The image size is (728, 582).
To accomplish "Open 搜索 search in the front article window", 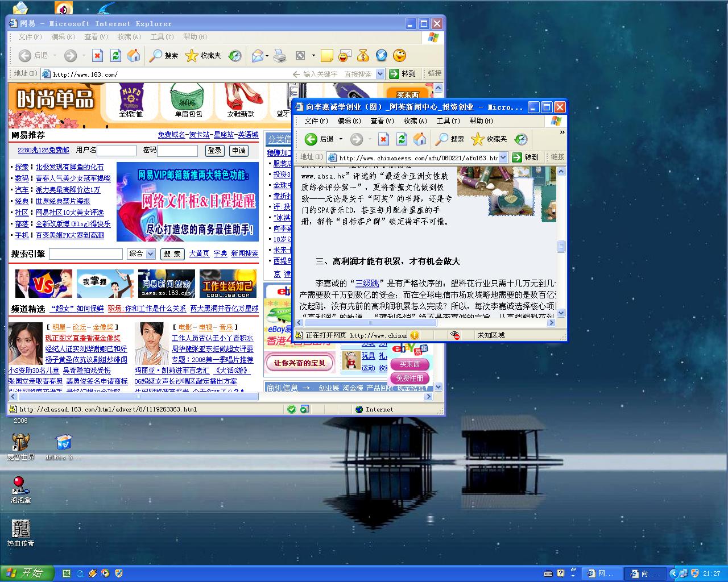I will (x=450, y=139).
